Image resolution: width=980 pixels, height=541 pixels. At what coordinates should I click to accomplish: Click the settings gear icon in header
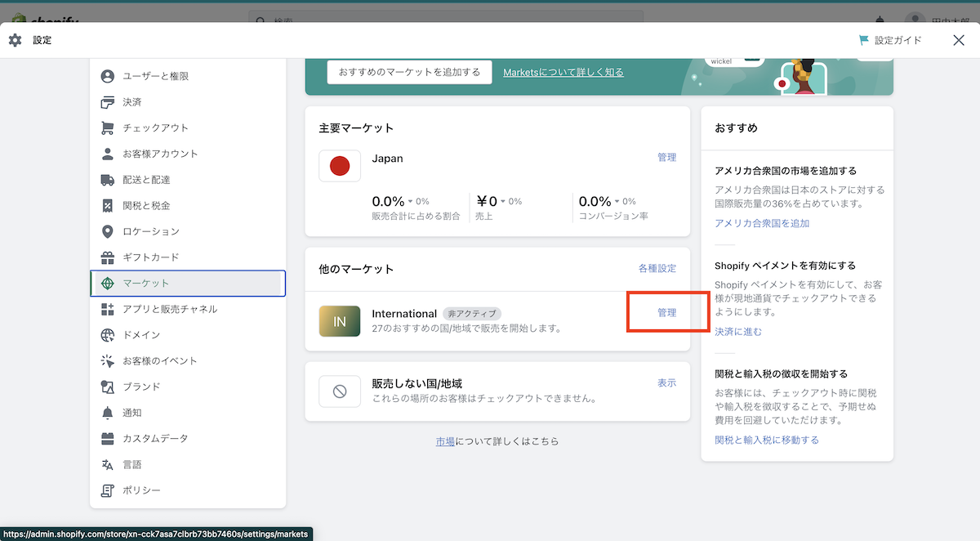pyautogui.click(x=15, y=40)
